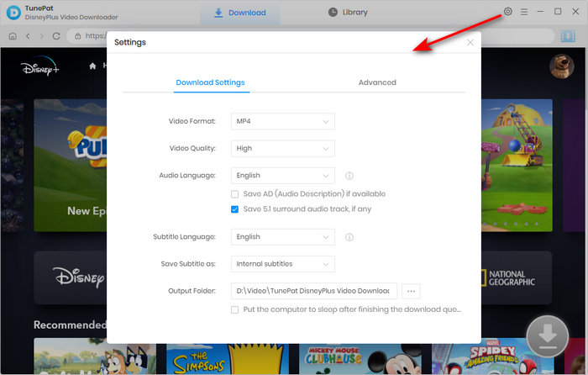Navigate back with the back arrow
This screenshot has height=375, width=588.
(28, 36)
